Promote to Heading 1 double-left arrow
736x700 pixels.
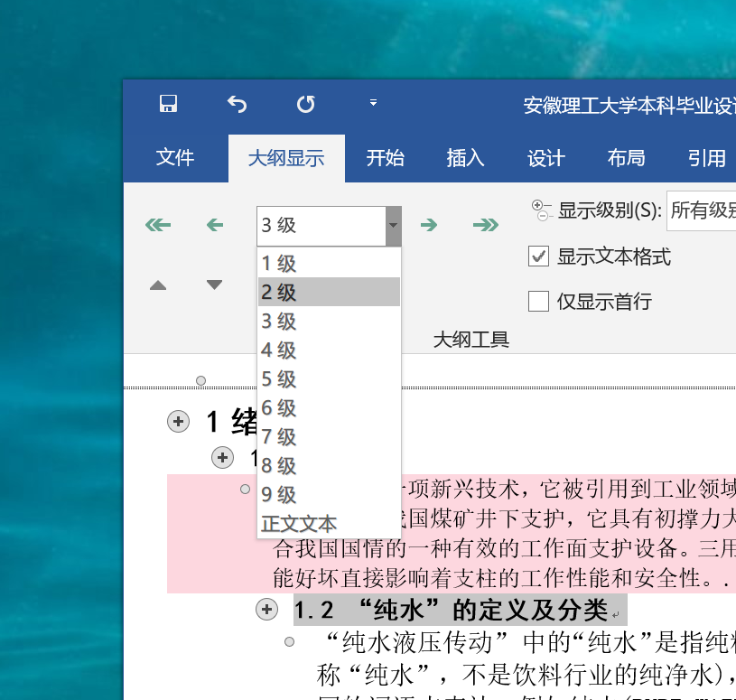158,226
